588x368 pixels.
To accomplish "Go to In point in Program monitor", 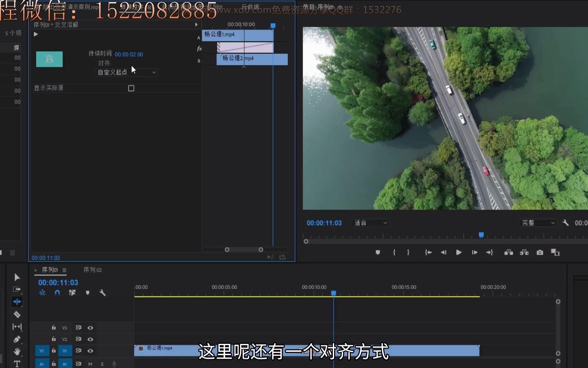I will [428, 252].
